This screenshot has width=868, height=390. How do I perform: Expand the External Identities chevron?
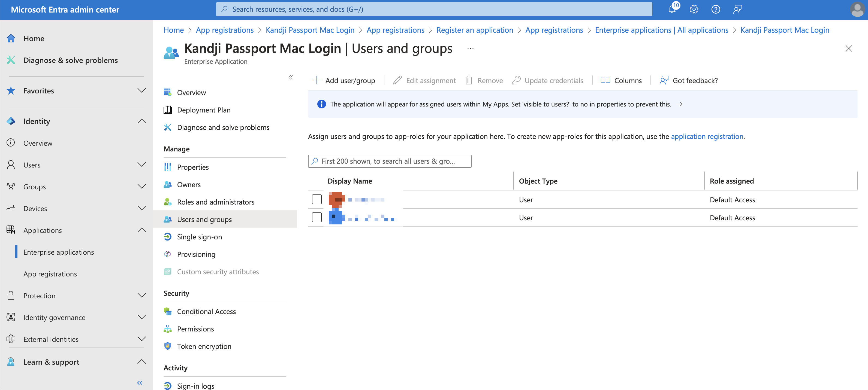coord(142,339)
